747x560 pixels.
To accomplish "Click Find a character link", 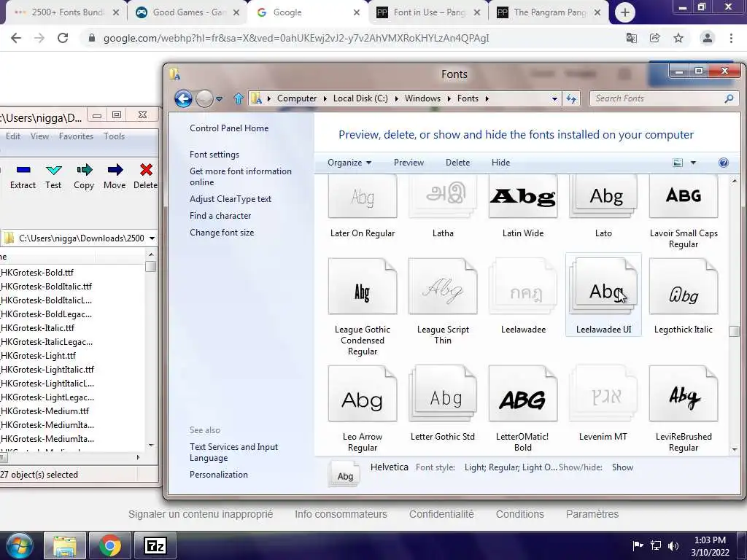I will [x=220, y=216].
